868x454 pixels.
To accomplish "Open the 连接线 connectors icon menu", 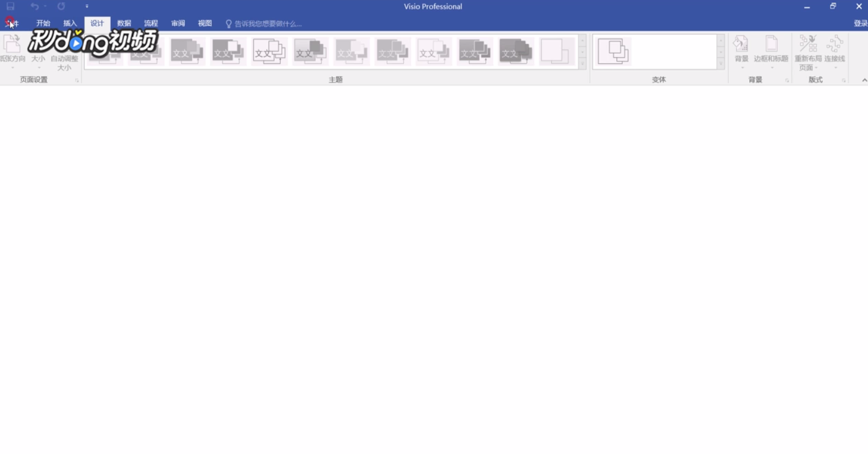I will (834, 52).
